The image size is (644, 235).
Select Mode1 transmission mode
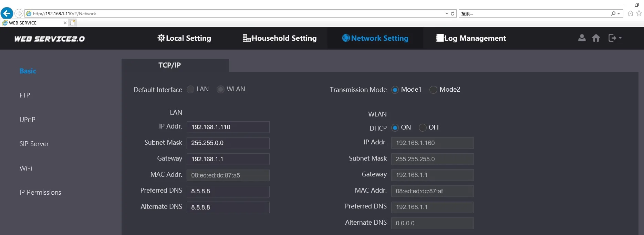(x=395, y=90)
